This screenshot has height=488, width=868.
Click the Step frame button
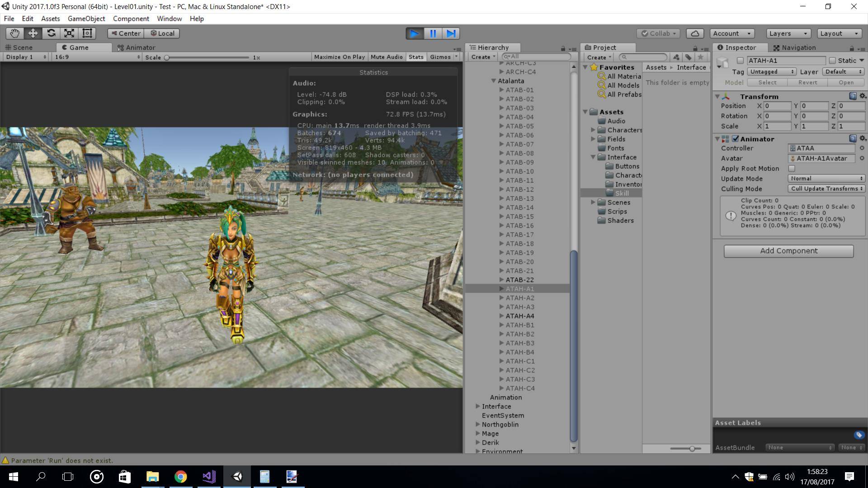coord(451,33)
